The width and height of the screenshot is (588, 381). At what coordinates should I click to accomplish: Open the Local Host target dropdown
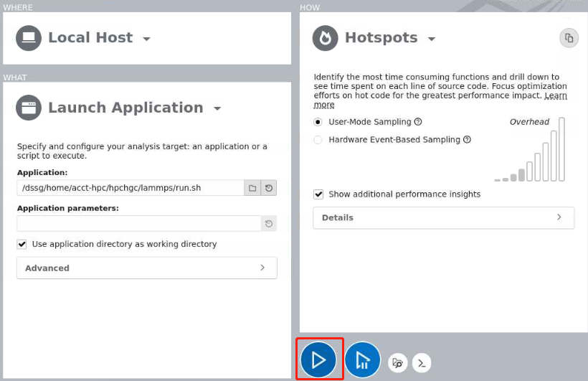click(146, 39)
